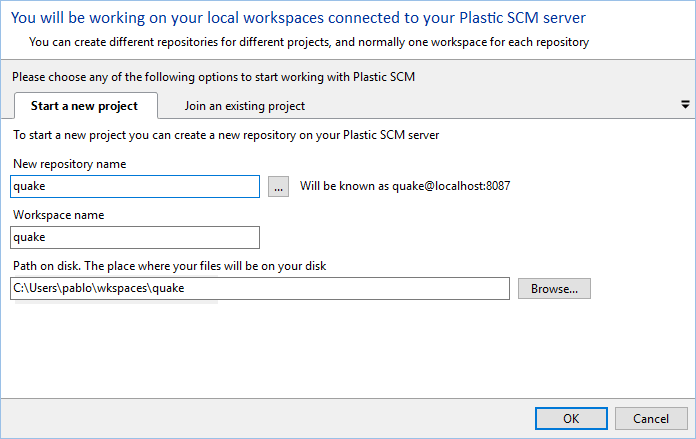The height and width of the screenshot is (439, 696).
Task: Click the 'Workspace name' label
Action: 59,215
